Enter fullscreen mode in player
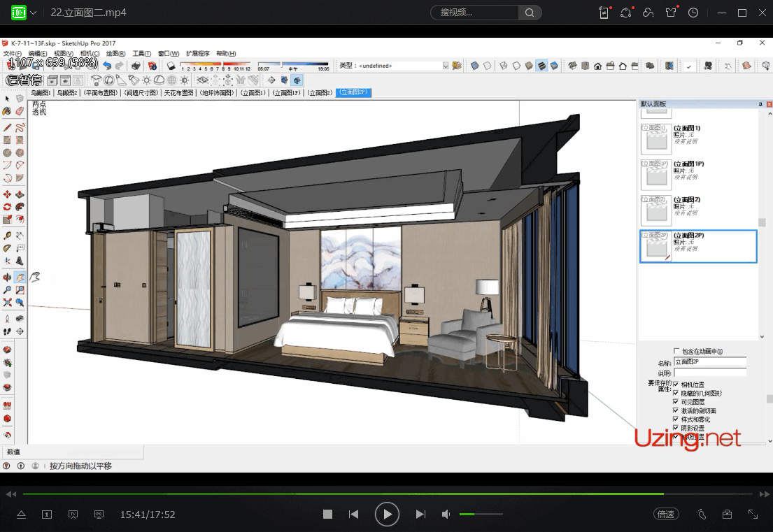The height and width of the screenshot is (532, 773). pyautogui.click(x=753, y=515)
